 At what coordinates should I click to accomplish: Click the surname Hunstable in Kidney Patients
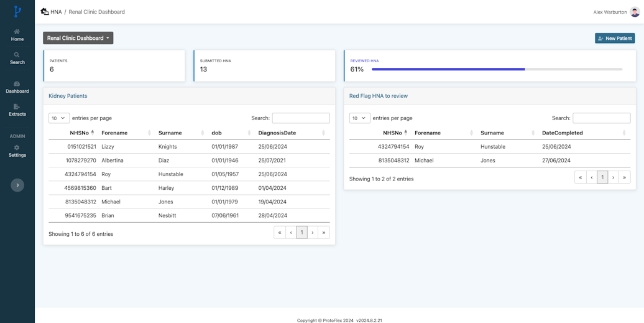click(x=171, y=174)
